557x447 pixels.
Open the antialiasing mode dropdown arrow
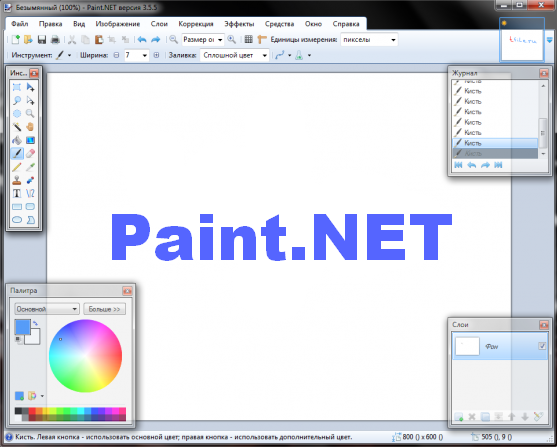click(290, 55)
